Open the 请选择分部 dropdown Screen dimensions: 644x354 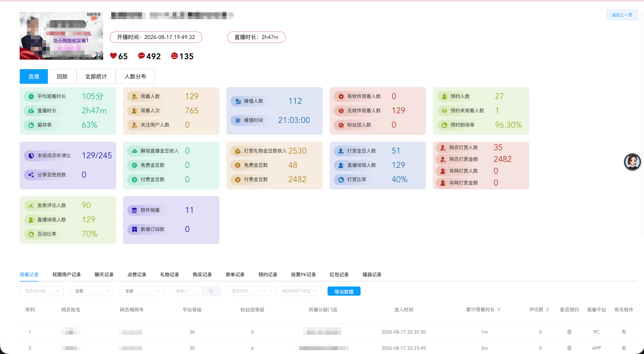pyautogui.click(x=42, y=291)
